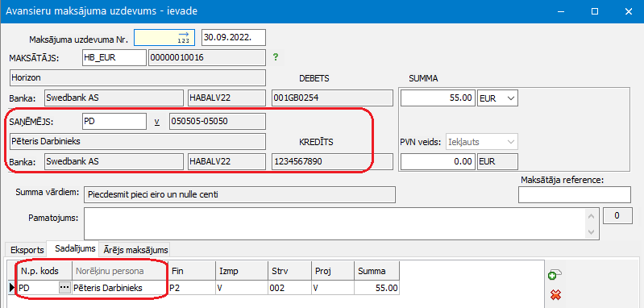Viewport: 644px width, 308px height.
Task: Click the recipient name field Pēteris Darbinieks
Action: [137, 141]
